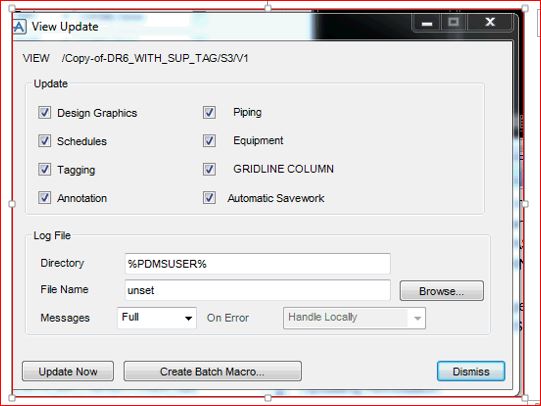
Task: Dismiss the View Update dialog
Action: [x=471, y=372]
